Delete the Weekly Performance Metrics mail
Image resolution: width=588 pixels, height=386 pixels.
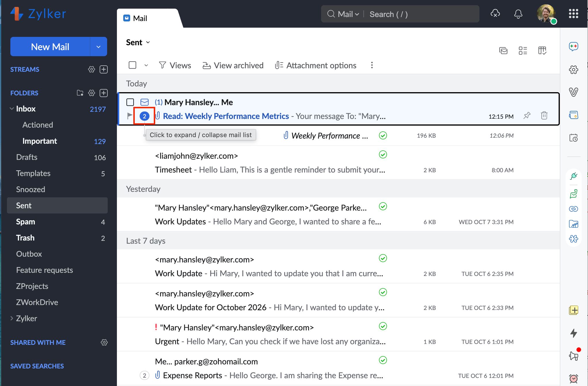point(544,116)
